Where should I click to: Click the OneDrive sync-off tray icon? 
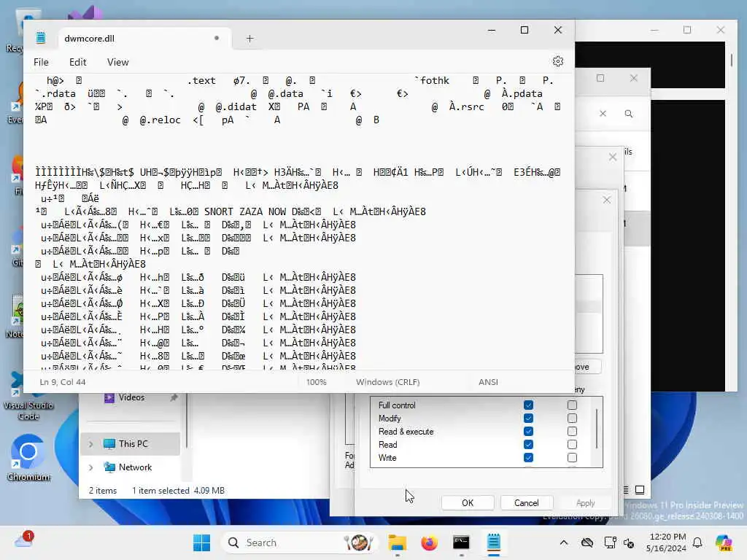coord(587,542)
